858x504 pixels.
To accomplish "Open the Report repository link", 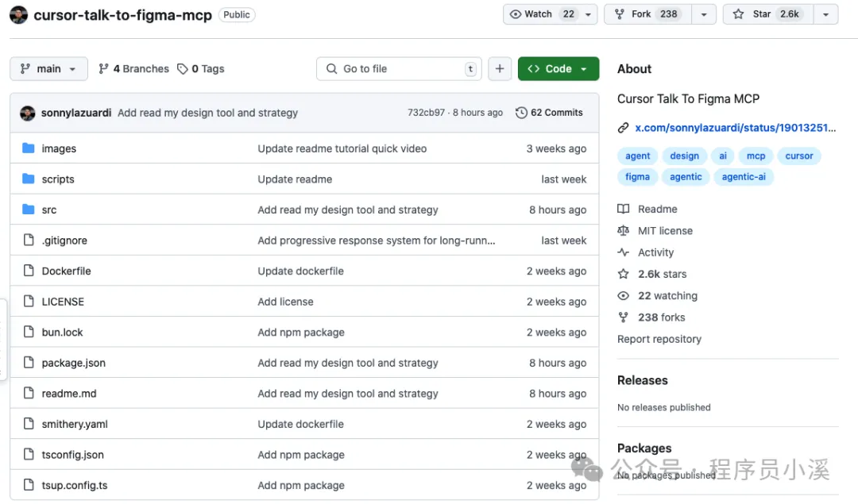I will [659, 339].
